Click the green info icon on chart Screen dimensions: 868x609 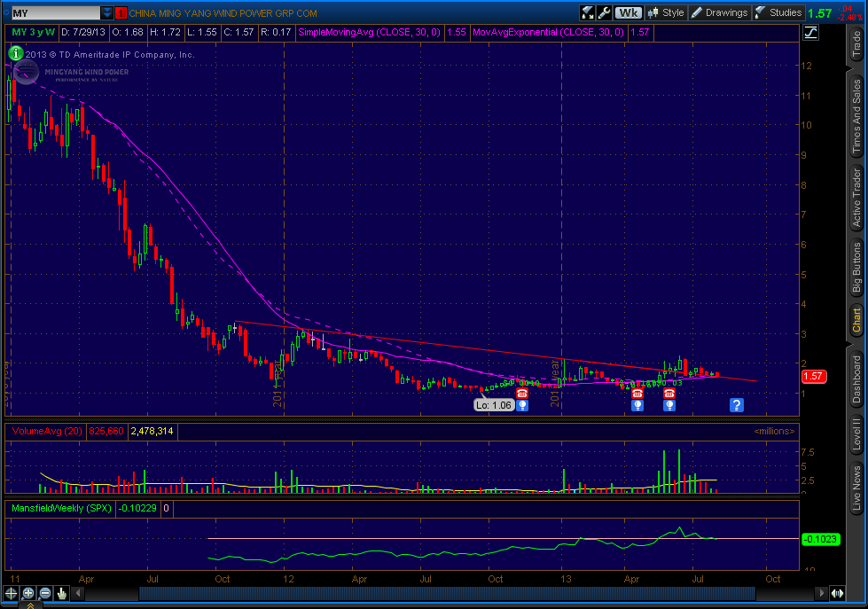19,52
